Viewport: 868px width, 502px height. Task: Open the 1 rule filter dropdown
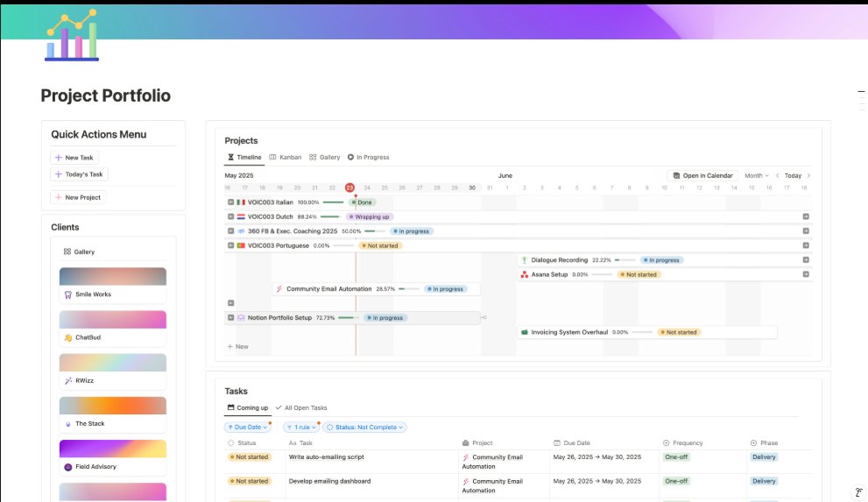pyautogui.click(x=301, y=428)
